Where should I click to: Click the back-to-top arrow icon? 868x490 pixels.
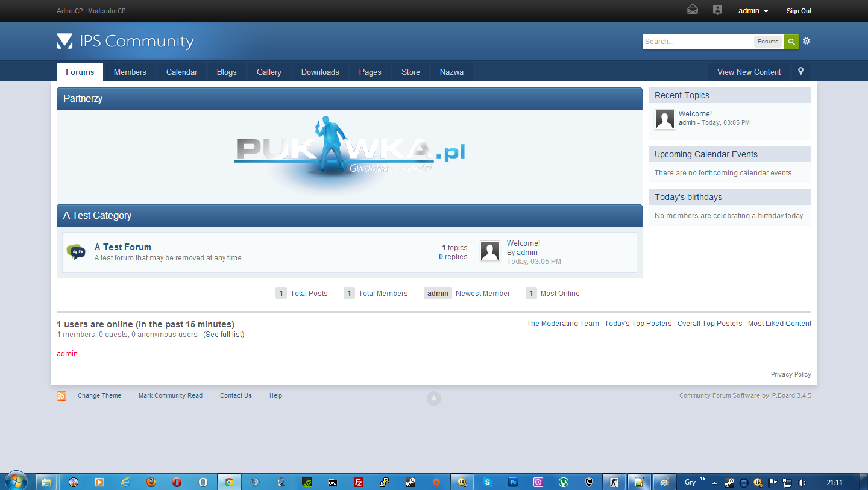point(434,398)
